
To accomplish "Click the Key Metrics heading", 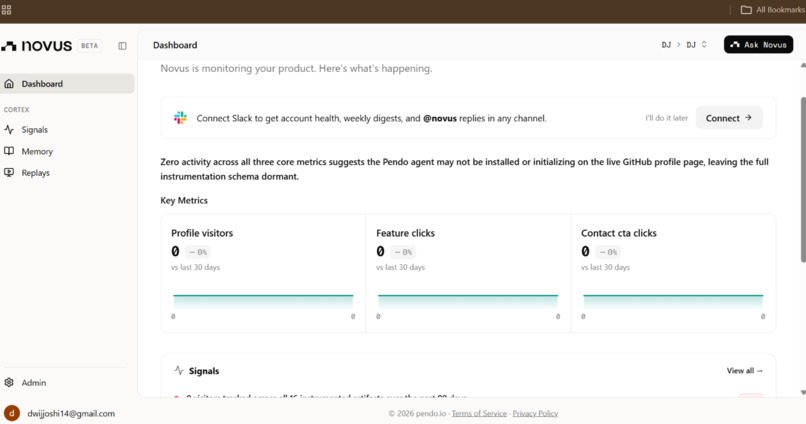I will pyautogui.click(x=184, y=200).
